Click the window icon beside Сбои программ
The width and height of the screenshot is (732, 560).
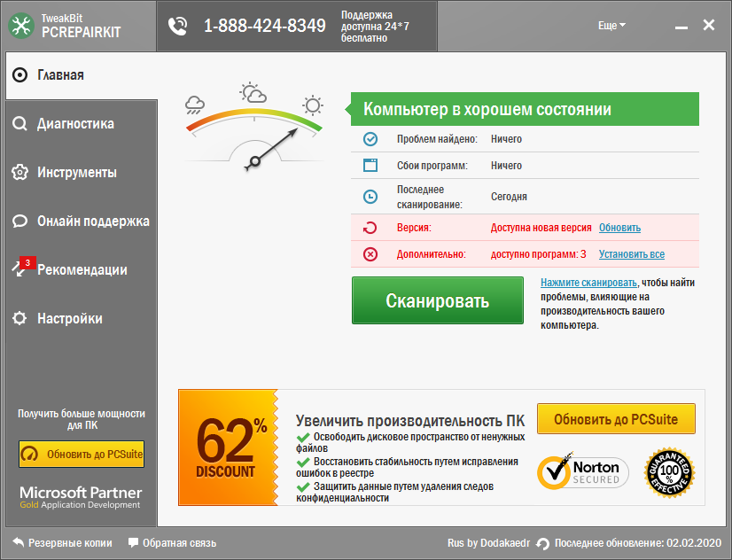[x=370, y=165]
